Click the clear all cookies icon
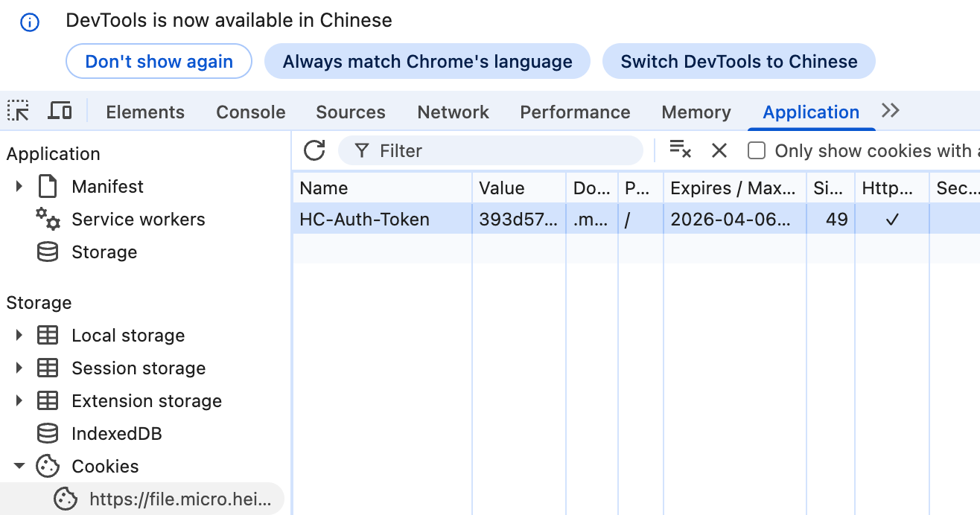 click(680, 150)
